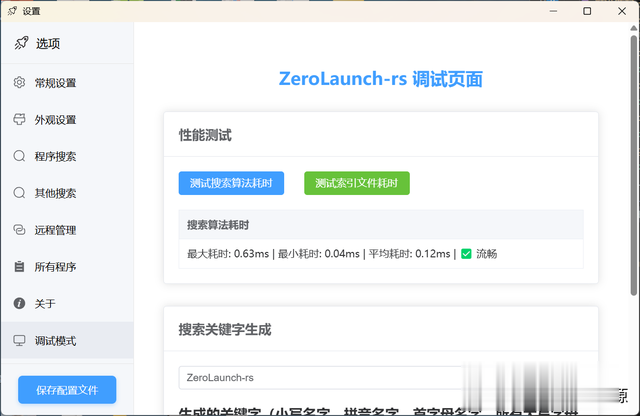Image resolution: width=640 pixels, height=416 pixels.
Task: Click the 流畅 status label
Action: [487, 254]
